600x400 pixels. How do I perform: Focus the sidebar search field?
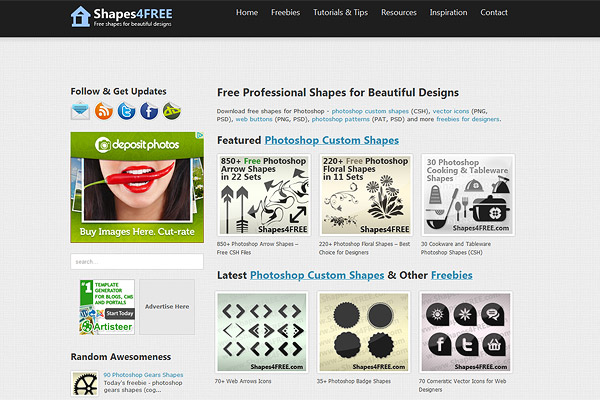pos(137,261)
